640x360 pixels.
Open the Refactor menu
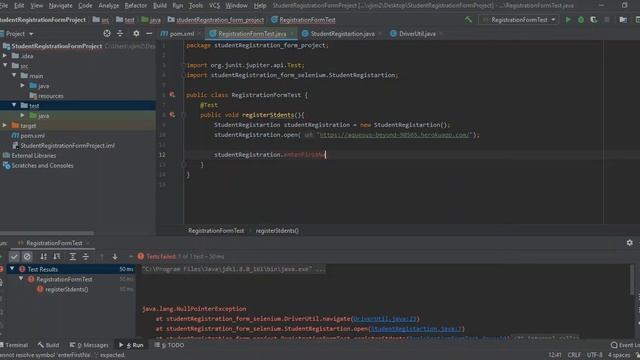[x=136, y=6]
